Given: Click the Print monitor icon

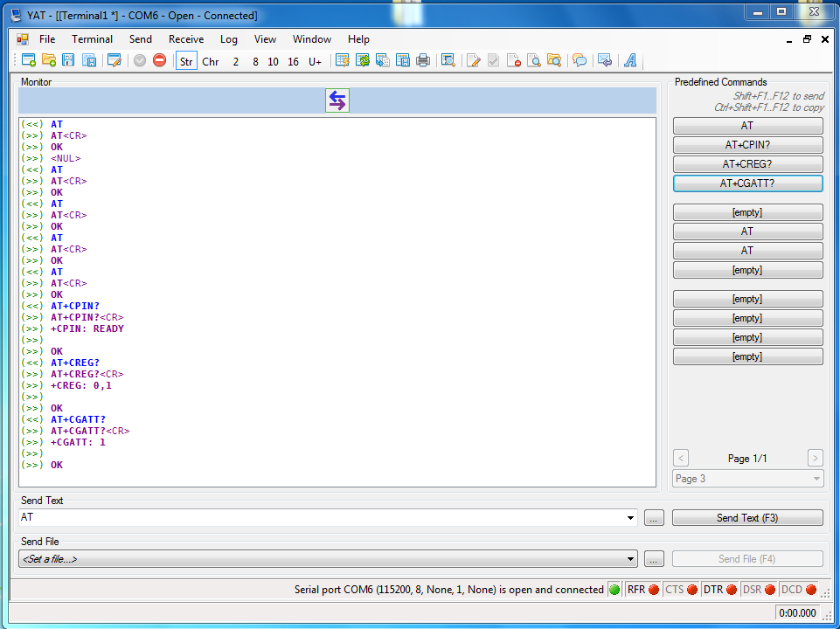Looking at the screenshot, I should [423, 60].
